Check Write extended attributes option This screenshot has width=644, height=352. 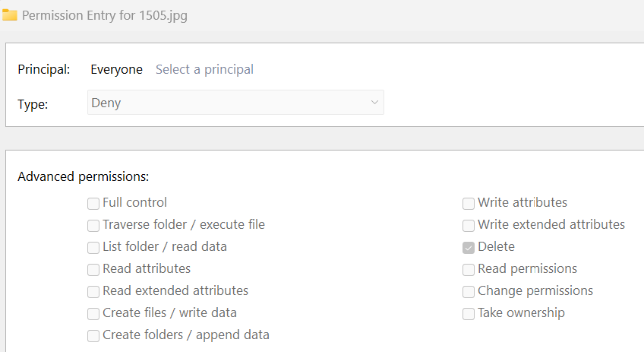point(469,225)
